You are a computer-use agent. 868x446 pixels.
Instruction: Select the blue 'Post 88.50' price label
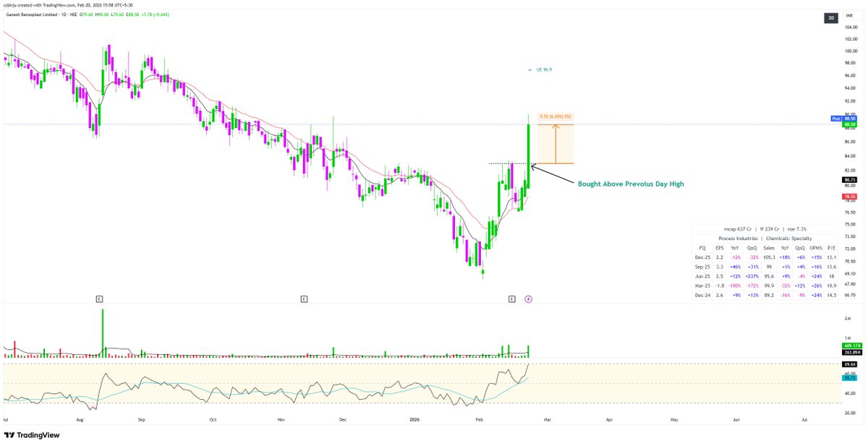click(x=843, y=118)
